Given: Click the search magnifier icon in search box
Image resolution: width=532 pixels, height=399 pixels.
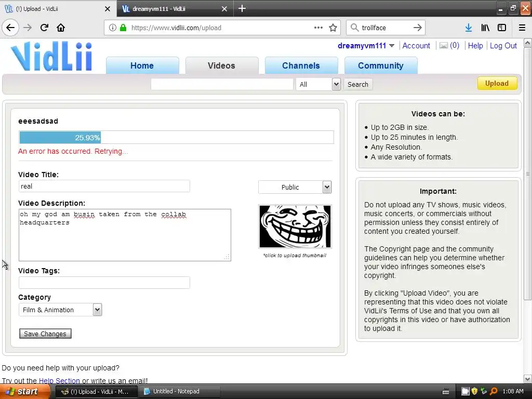Looking at the screenshot, I should coord(354,28).
